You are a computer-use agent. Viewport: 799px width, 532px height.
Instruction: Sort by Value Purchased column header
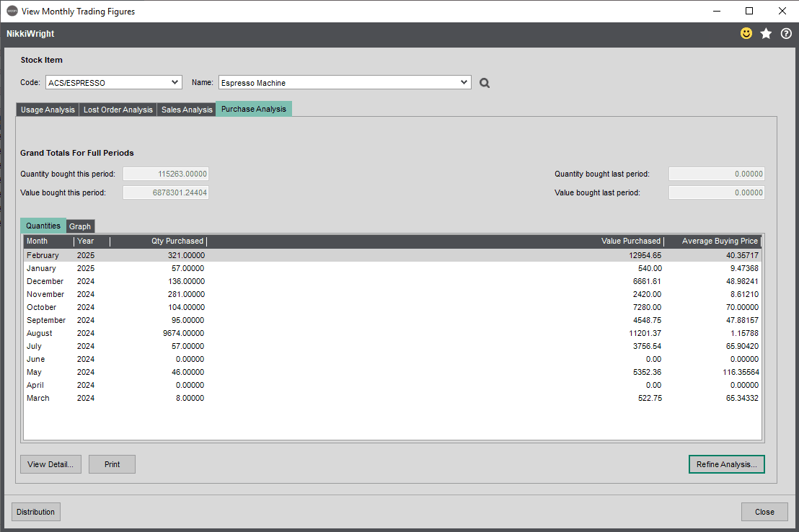(435, 241)
